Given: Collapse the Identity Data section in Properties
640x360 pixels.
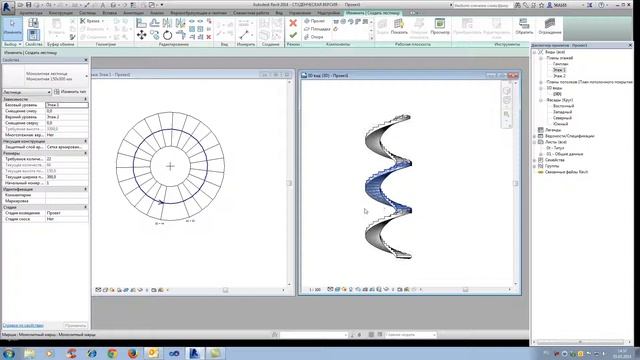Looking at the screenshot, I should tap(85, 189).
